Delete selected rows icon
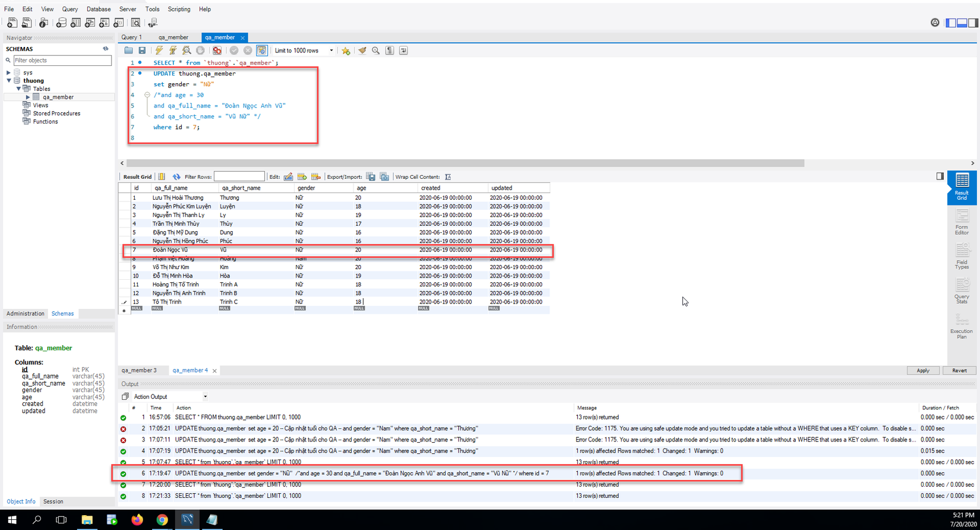 click(315, 176)
